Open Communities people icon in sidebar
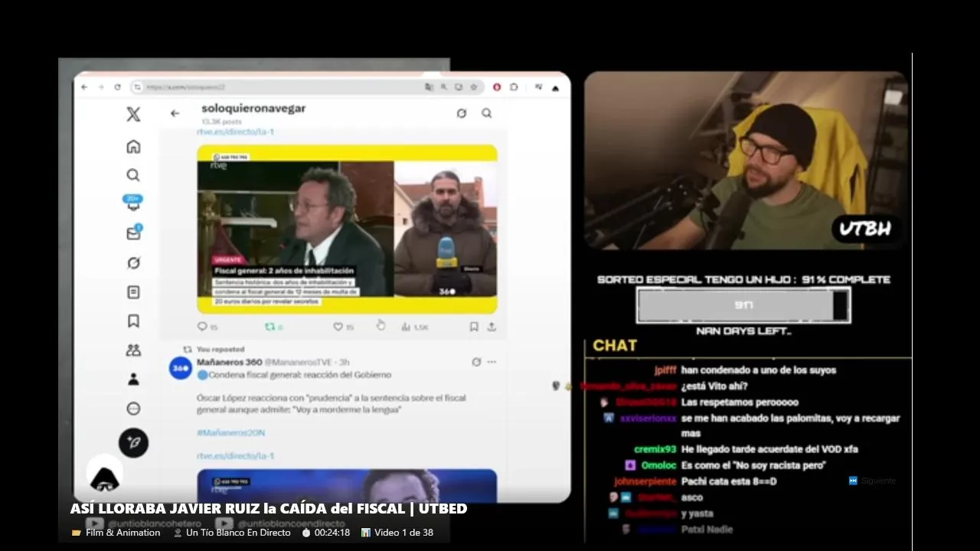The image size is (980, 551). [x=133, y=350]
